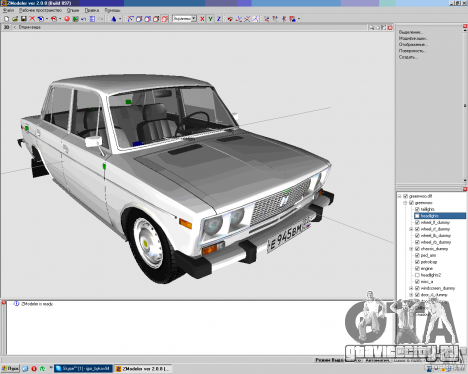Click the third axes alignment icon

point(255,19)
